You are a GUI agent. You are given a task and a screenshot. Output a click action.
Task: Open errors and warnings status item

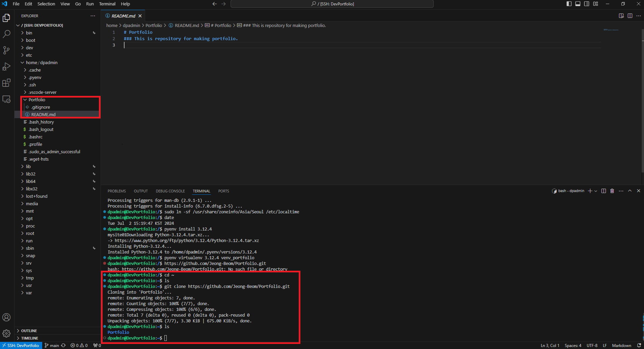pyautogui.click(x=79, y=346)
